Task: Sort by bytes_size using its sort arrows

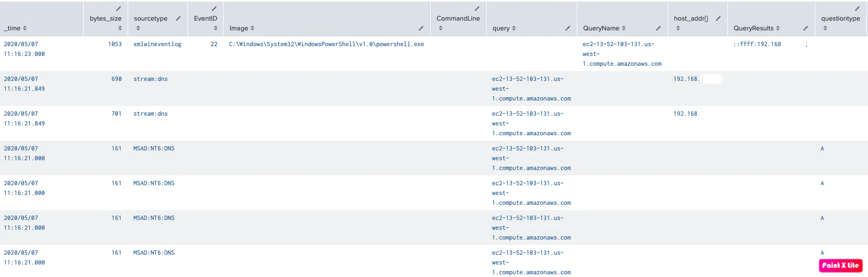Action: click(120, 28)
